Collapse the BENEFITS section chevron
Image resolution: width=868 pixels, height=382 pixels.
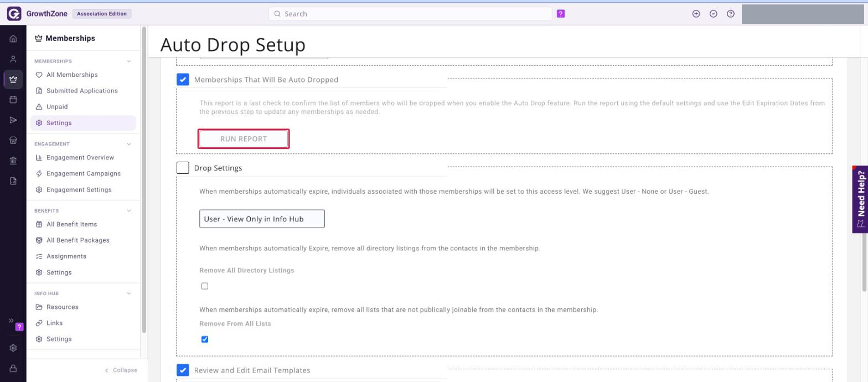(129, 211)
